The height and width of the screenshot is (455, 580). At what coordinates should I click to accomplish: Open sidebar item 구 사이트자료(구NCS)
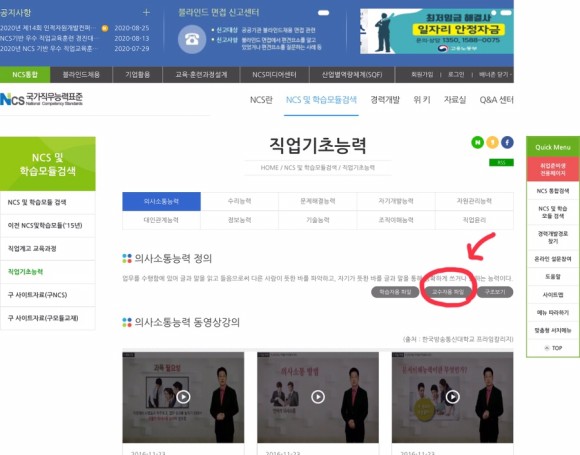(48, 295)
